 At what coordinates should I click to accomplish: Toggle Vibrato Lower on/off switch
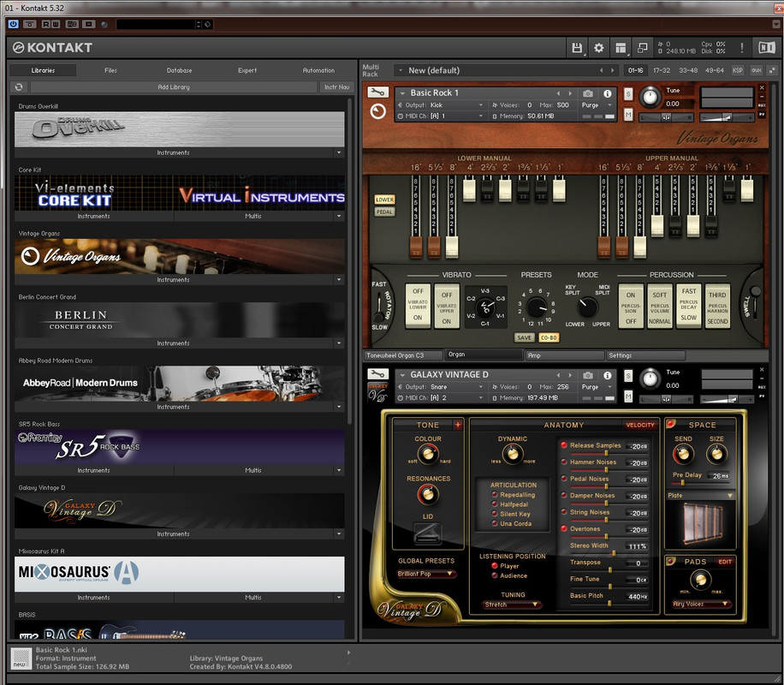418,305
